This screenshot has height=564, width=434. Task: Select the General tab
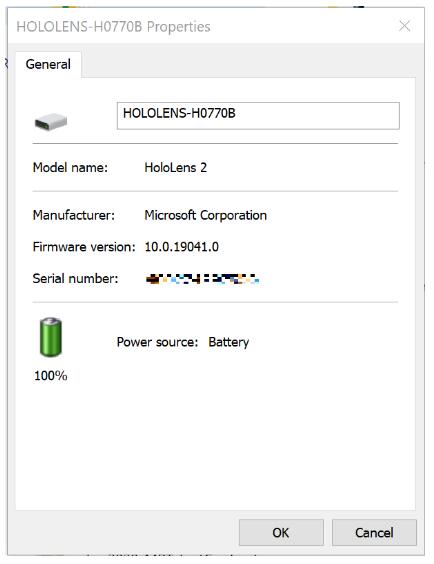point(48,64)
